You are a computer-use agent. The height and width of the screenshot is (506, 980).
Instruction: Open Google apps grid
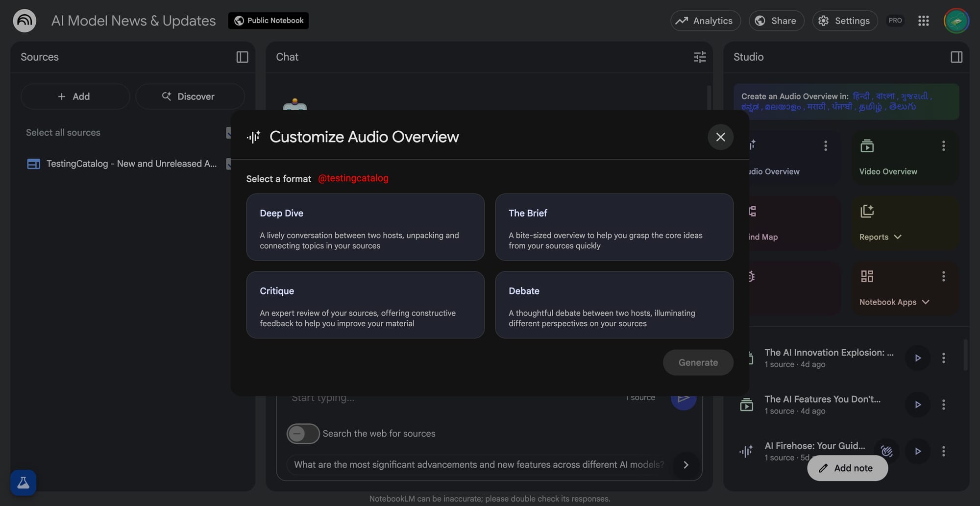tap(923, 21)
